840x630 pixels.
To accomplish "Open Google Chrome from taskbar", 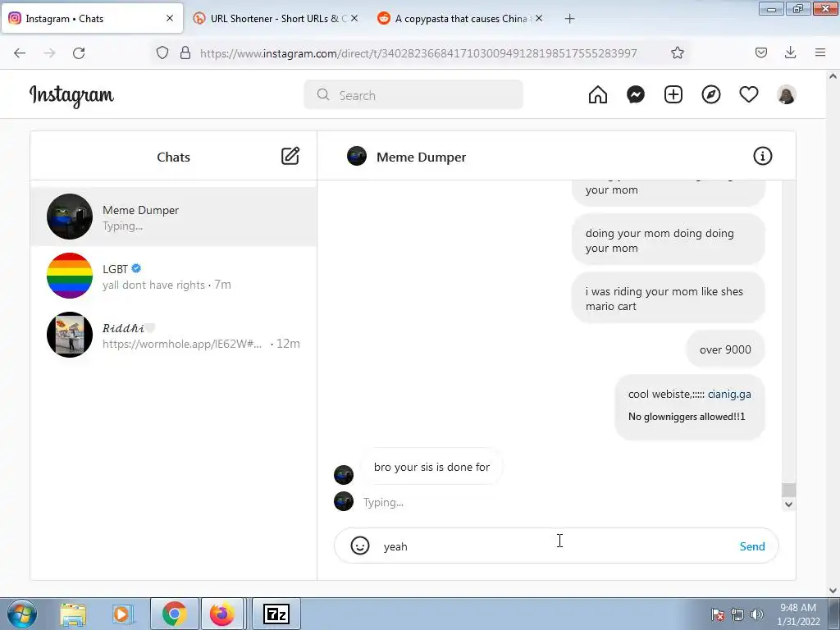I will 174,614.
